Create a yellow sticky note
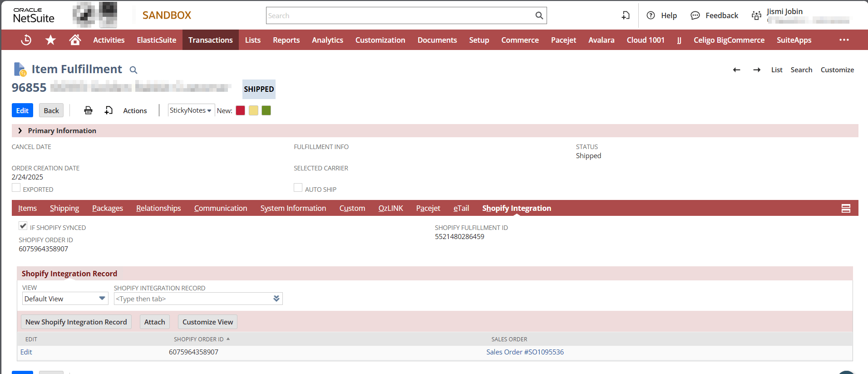Image resolution: width=868 pixels, height=374 pixels. click(253, 110)
